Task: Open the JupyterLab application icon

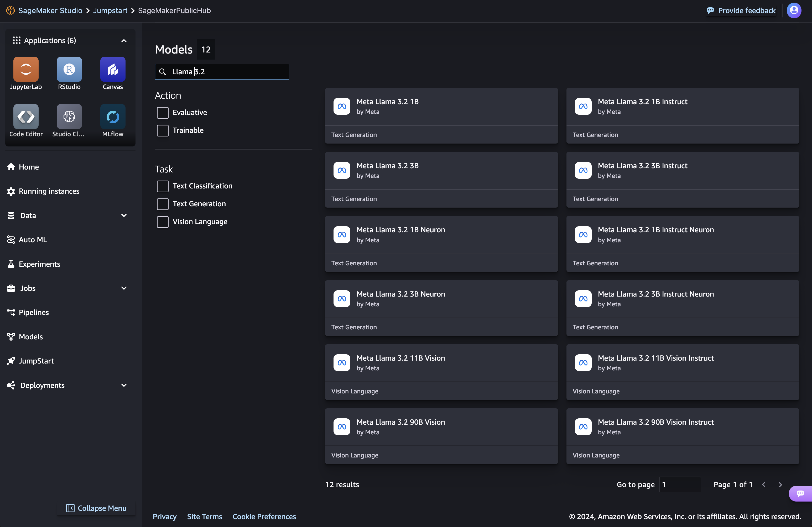Action: [26, 70]
